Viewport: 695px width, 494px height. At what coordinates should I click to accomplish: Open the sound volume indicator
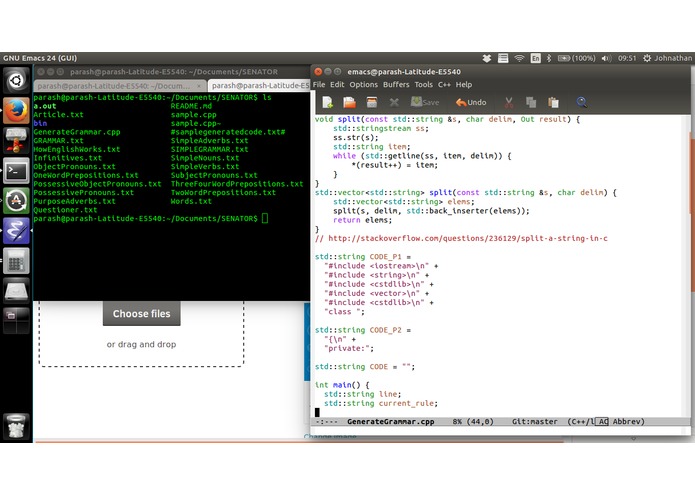point(606,58)
